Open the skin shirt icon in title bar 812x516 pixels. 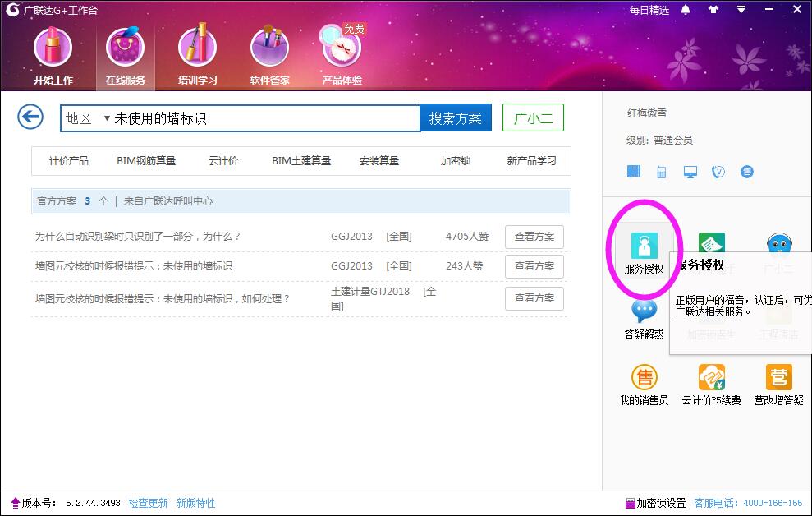click(x=713, y=9)
